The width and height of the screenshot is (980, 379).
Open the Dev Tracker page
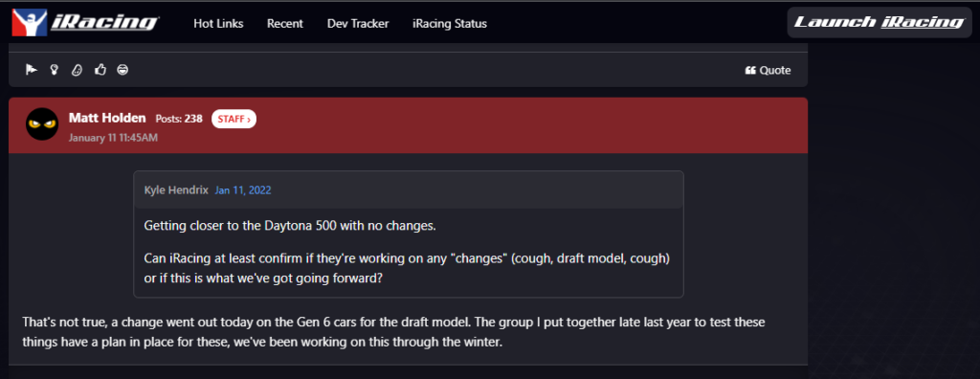(x=358, y=24)
